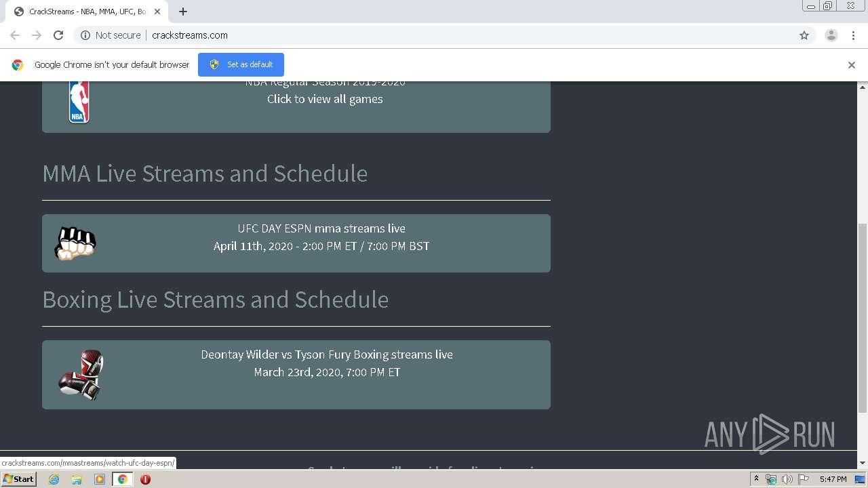The height and width of the screenshot is (488, 868).
Task: Click the volume speaker tray icon
Action: (787, 479)
